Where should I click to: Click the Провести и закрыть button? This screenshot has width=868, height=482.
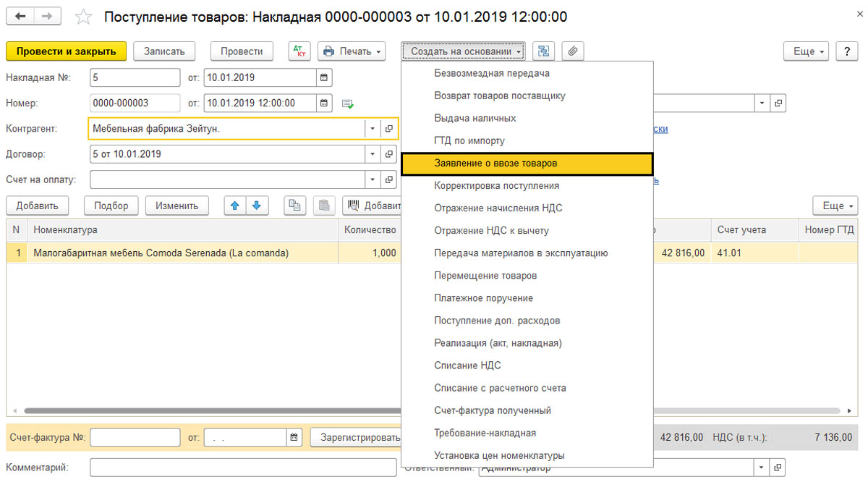[67, 51]
